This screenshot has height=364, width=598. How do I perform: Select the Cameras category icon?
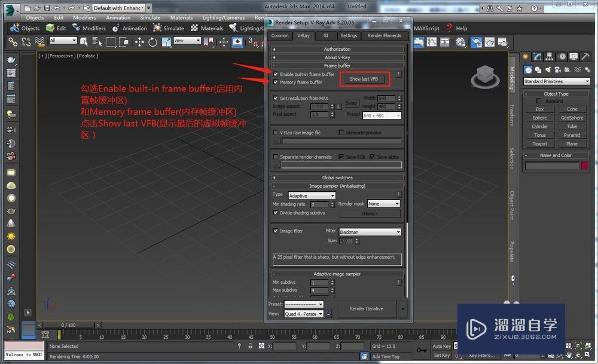(557, 69)
